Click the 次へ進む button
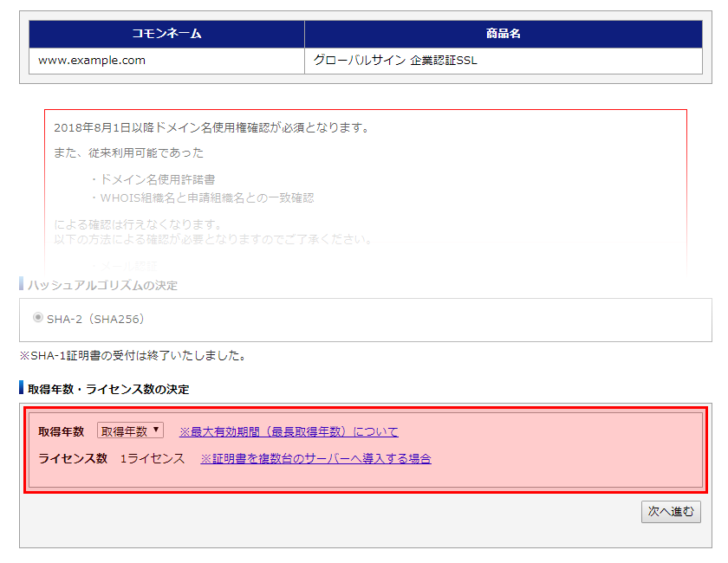 point(671,512)
